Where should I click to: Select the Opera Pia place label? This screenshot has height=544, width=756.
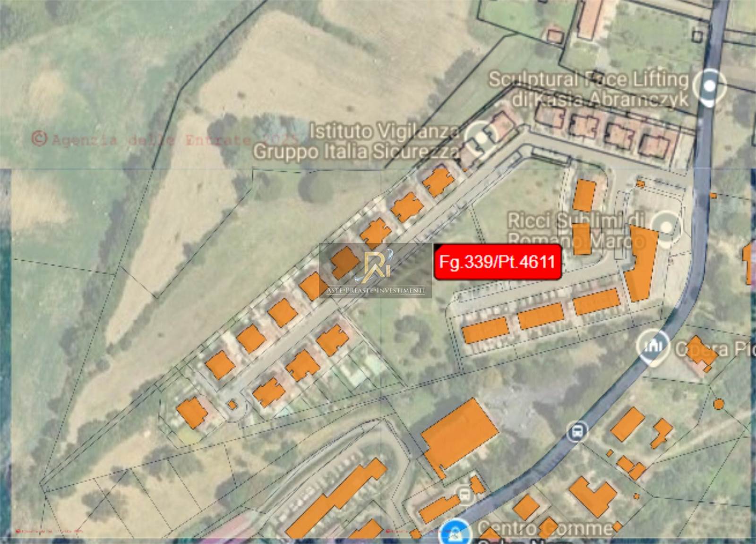point(714,349)
